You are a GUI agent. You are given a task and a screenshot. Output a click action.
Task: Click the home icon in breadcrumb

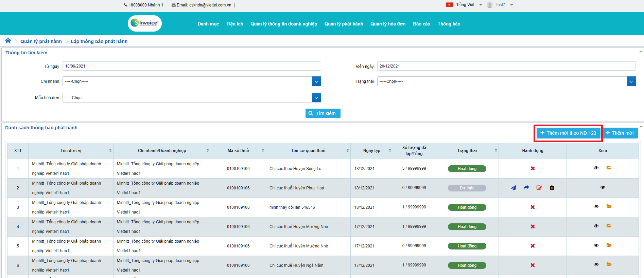tap(8, 41)
